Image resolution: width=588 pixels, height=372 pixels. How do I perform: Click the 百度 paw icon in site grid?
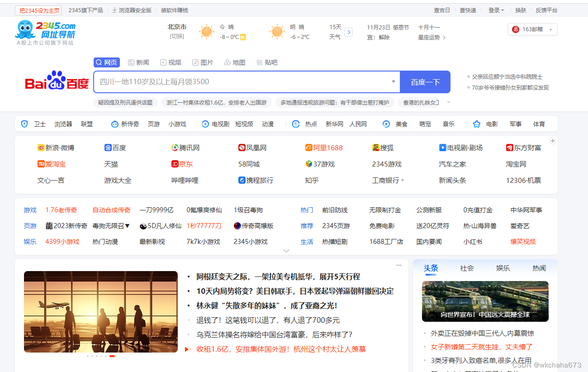pyautogui.click(x=108, y=148)
